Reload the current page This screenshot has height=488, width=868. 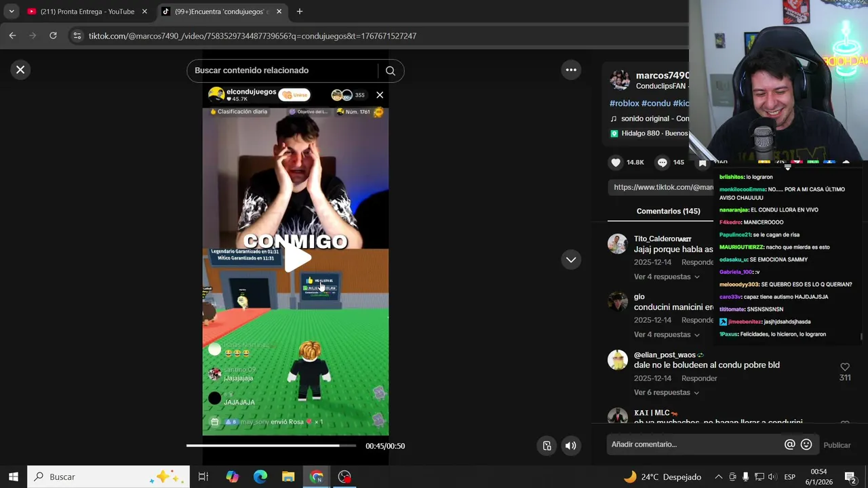pos(53,36)
